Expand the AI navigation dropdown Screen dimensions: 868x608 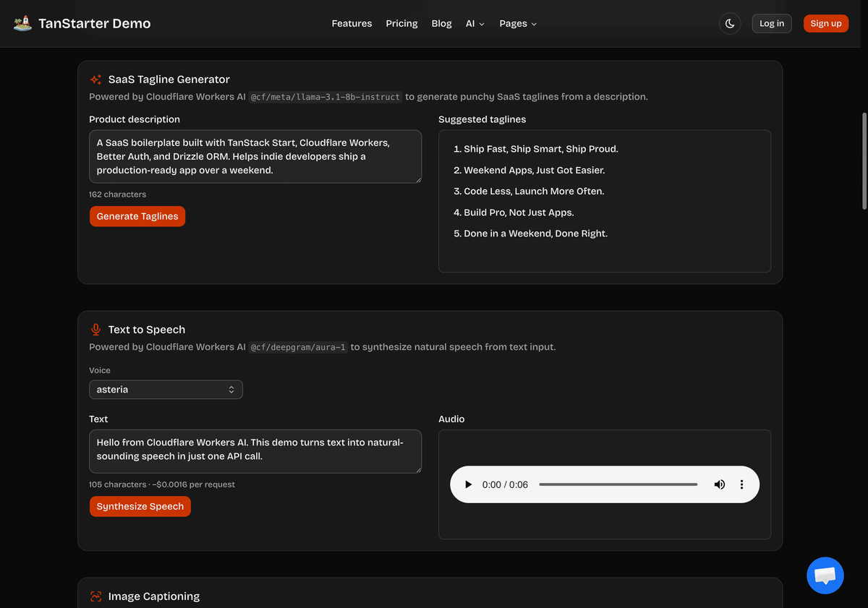pos(475,23)
